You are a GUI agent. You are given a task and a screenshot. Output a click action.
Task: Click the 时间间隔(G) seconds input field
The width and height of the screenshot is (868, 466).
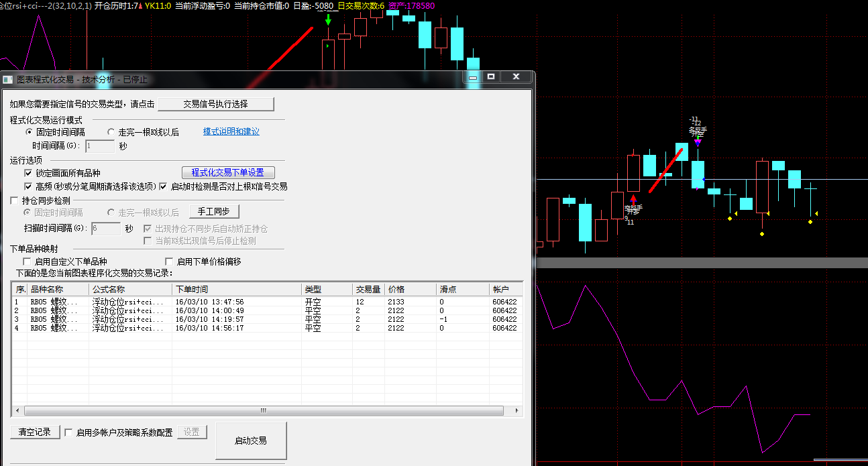pyautogui.click(x=100, y=145)
